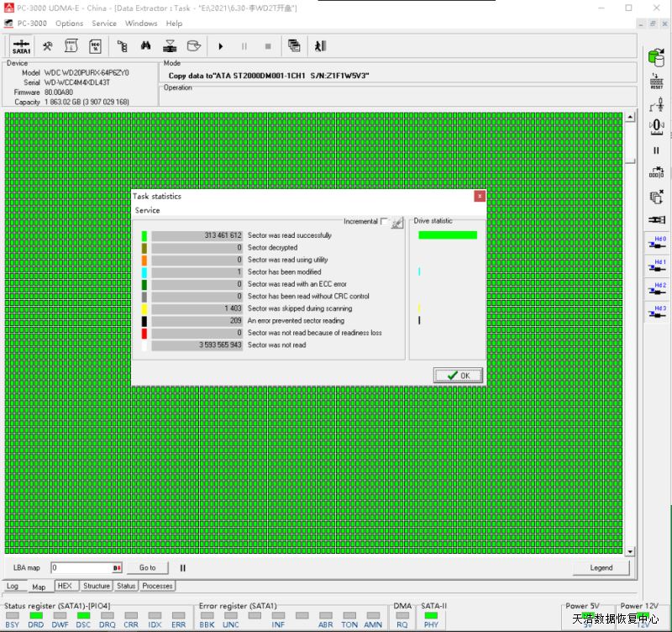Click the Go to button
This screenshot has height=632, width=672.
(148, 568)
